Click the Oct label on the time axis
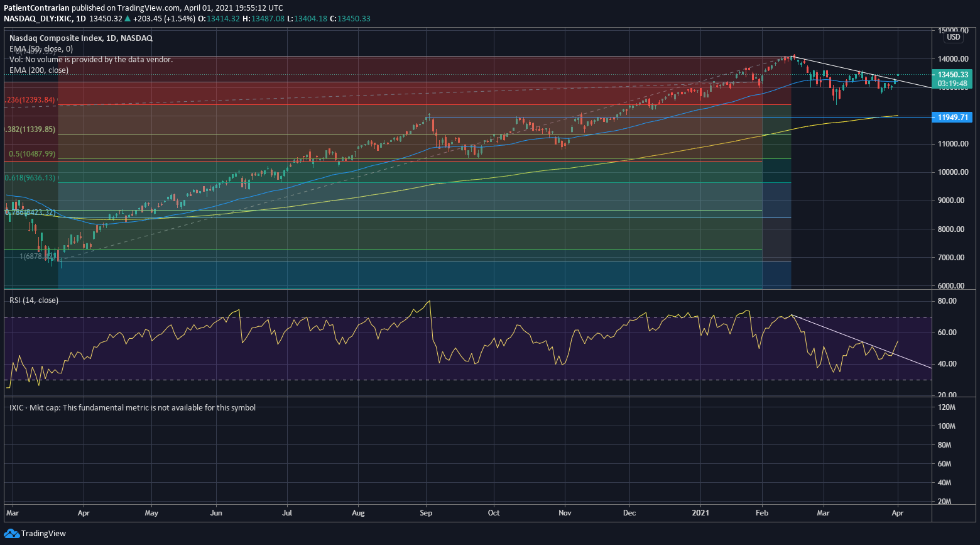This screenshot has width=980, height=545. tap(494, 513)
